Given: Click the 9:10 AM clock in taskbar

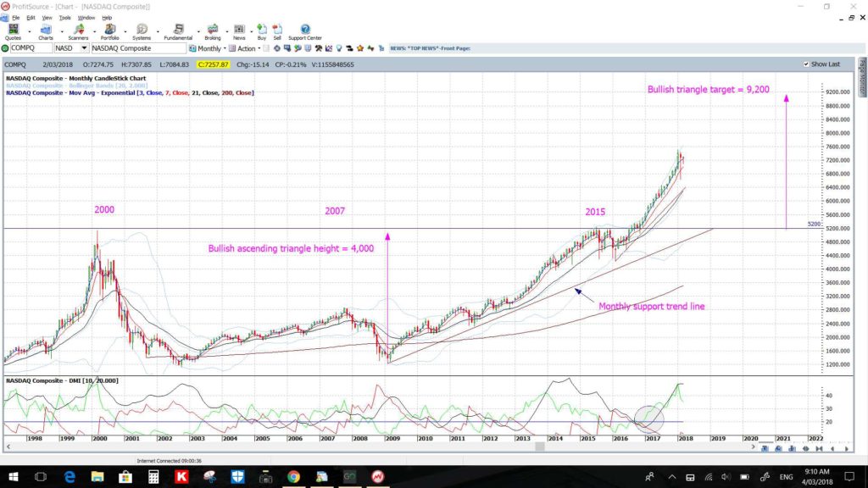Looking at the screenshot, I should click(817, 472).
